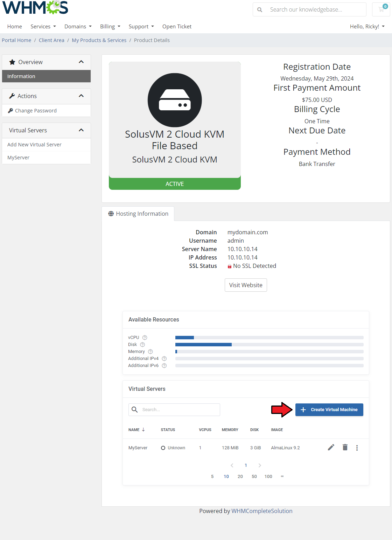392x540 pixels.
Task: Select Change Password in the Actions sidebar
Action: 46,111
